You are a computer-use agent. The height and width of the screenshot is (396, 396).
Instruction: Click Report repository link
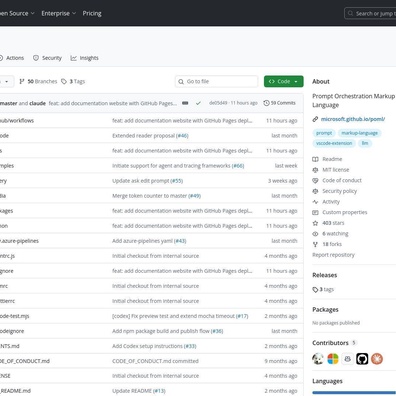click(333, 255)
